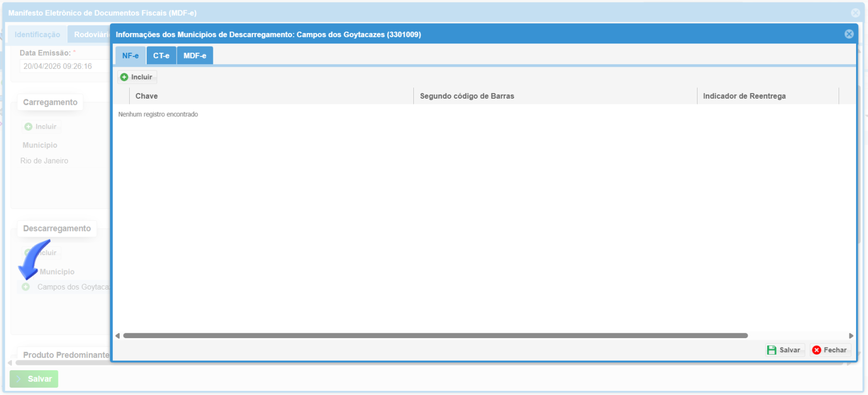
Task: Click 'Nenhum registro encontrado' message
Action: (x=158, y=114)
